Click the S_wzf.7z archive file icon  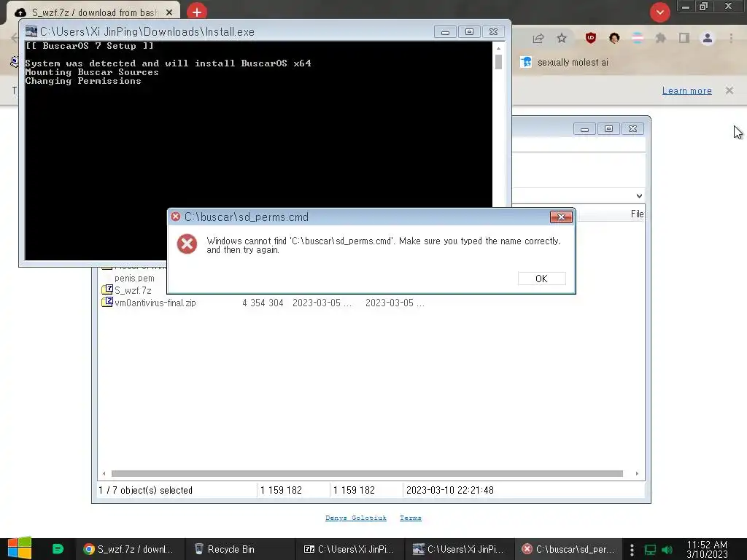point(107,289)
